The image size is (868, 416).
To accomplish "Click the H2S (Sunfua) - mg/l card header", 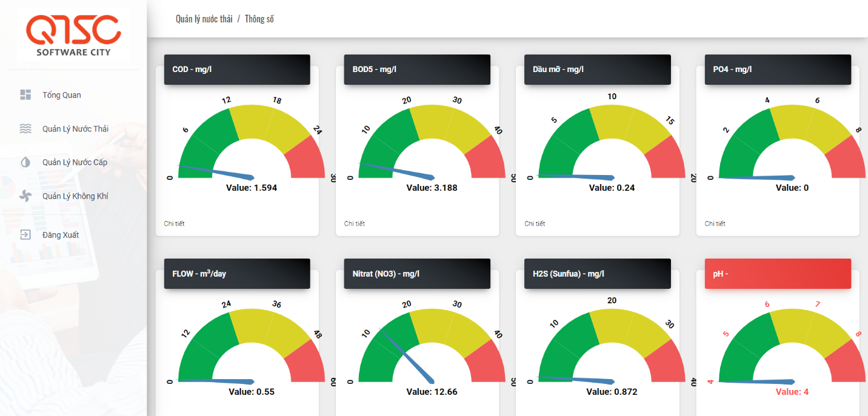I will [x=598, y=274].
